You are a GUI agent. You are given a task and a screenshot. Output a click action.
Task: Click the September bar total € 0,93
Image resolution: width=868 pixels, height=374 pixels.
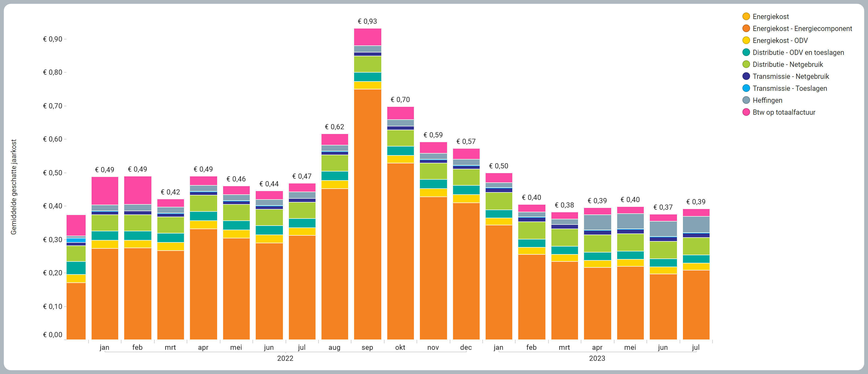click(367, 21)
